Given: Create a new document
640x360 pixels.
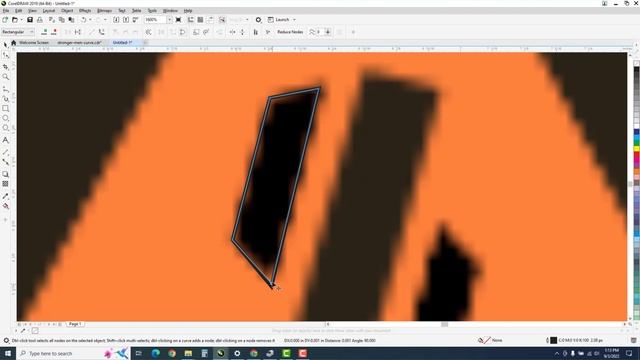Looking at the screenshot, I should coord(5,20).
